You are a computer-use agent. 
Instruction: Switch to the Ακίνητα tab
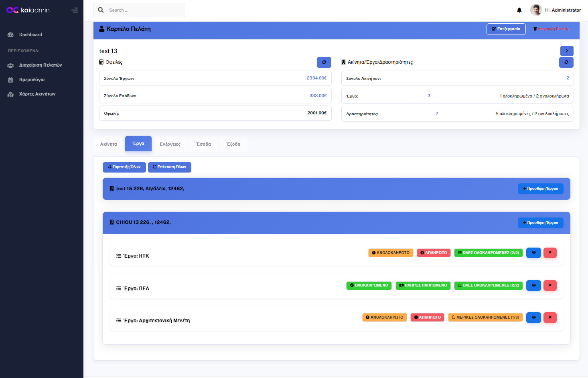108,144
